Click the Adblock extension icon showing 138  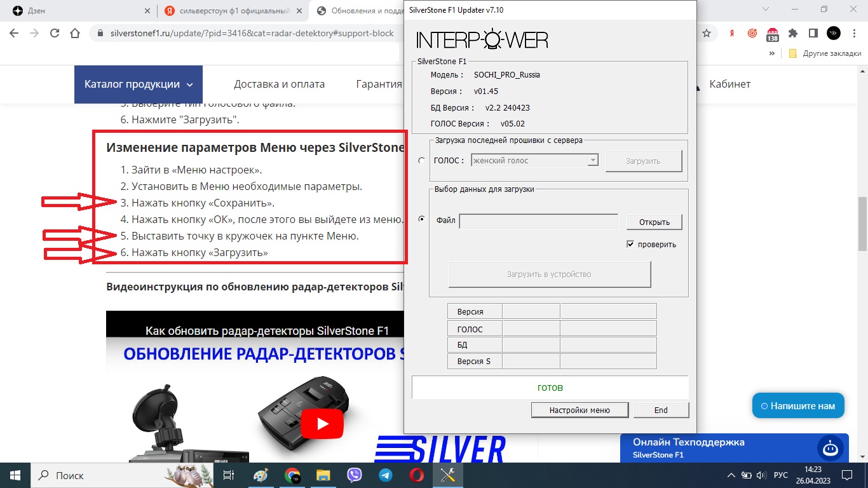click(772, 34)
